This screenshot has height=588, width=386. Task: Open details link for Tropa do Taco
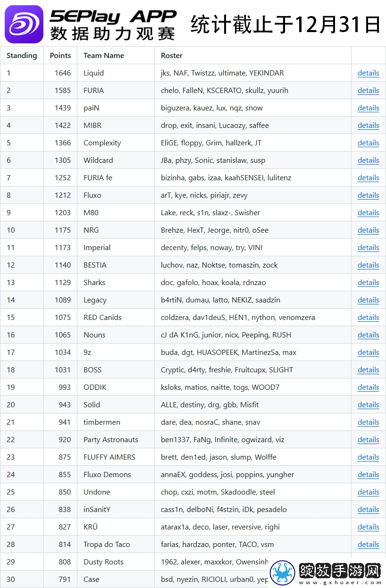(368, 545)
